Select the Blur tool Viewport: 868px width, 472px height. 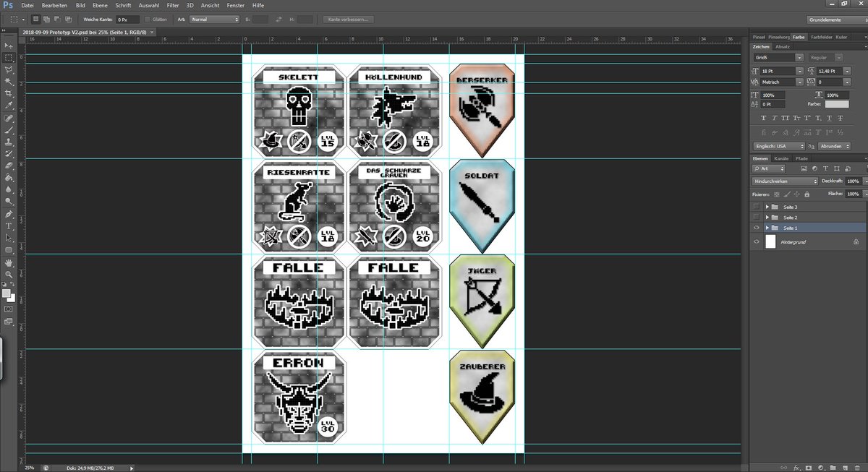[9, 189]
